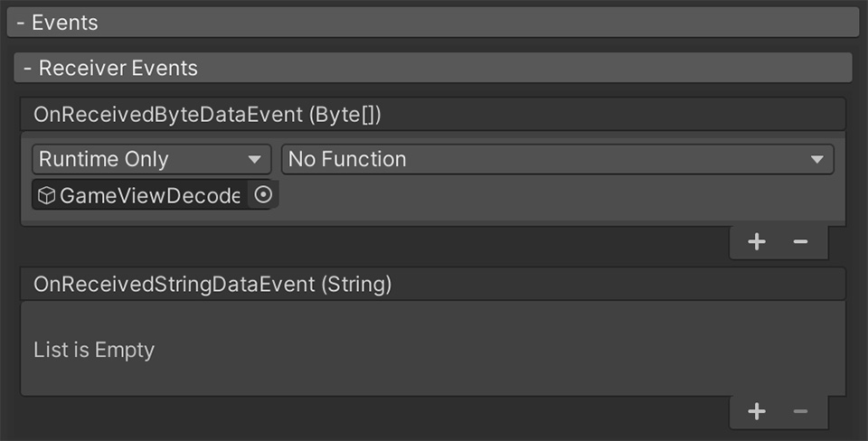Open the No Function selection dropdown
Image resolution: width=868 pixels, height=441 pixels.
click(x=558, y=159)
